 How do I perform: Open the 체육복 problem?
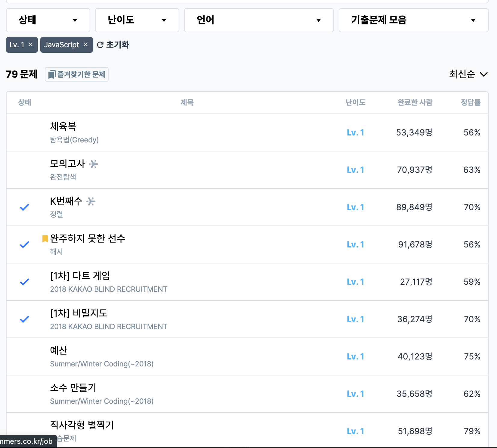63,126
